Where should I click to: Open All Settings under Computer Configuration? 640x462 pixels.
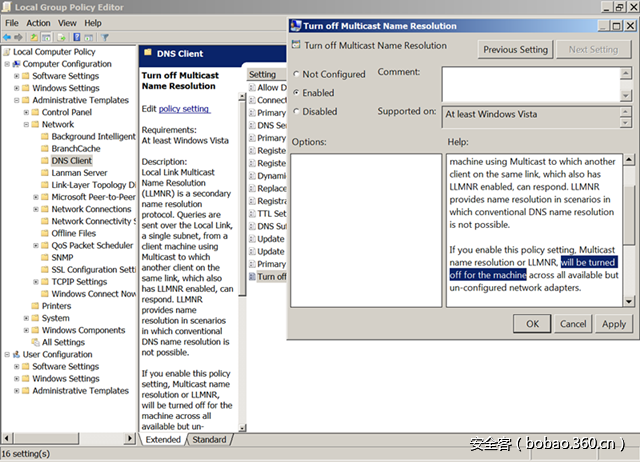click(x=62, y=342)
